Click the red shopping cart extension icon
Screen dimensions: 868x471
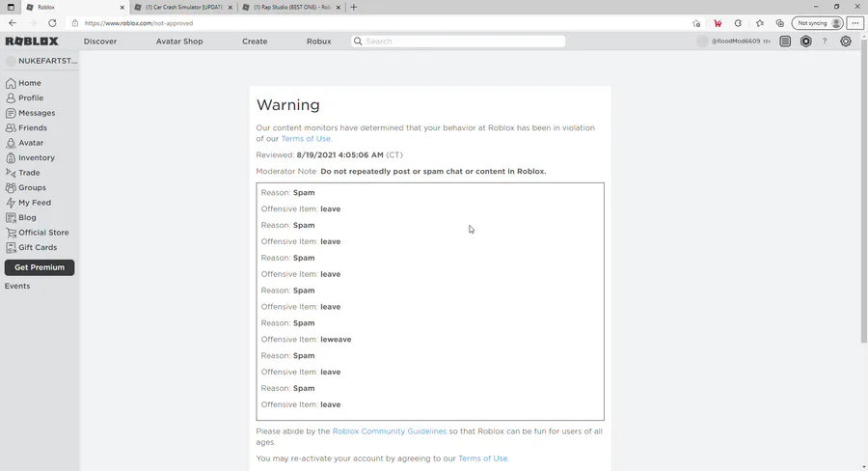coord(718,23)
